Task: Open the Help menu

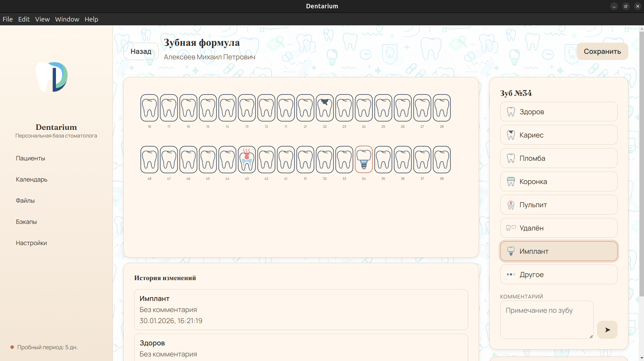Action: pyautogui.click(x=91, y=19)
